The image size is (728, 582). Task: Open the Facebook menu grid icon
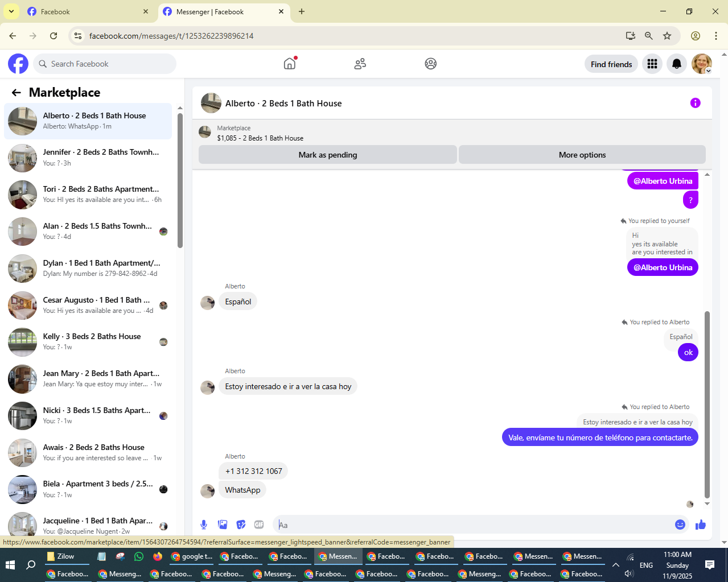pos(652,64)
